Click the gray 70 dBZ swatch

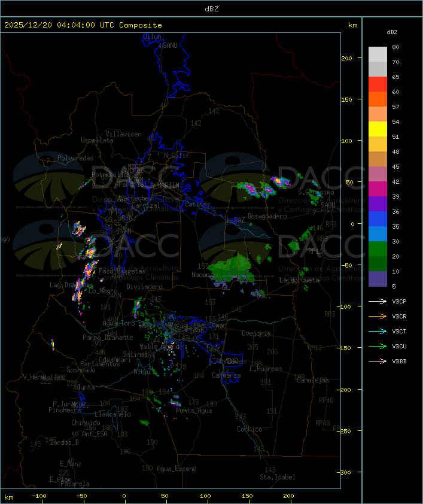click(x=378, y=69)
